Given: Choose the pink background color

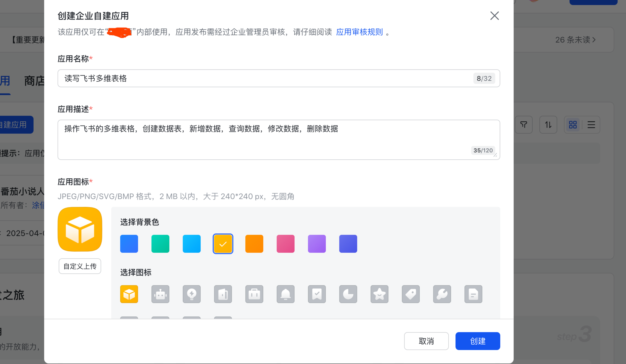Looking at the screenshot, I should coord(285,244).
